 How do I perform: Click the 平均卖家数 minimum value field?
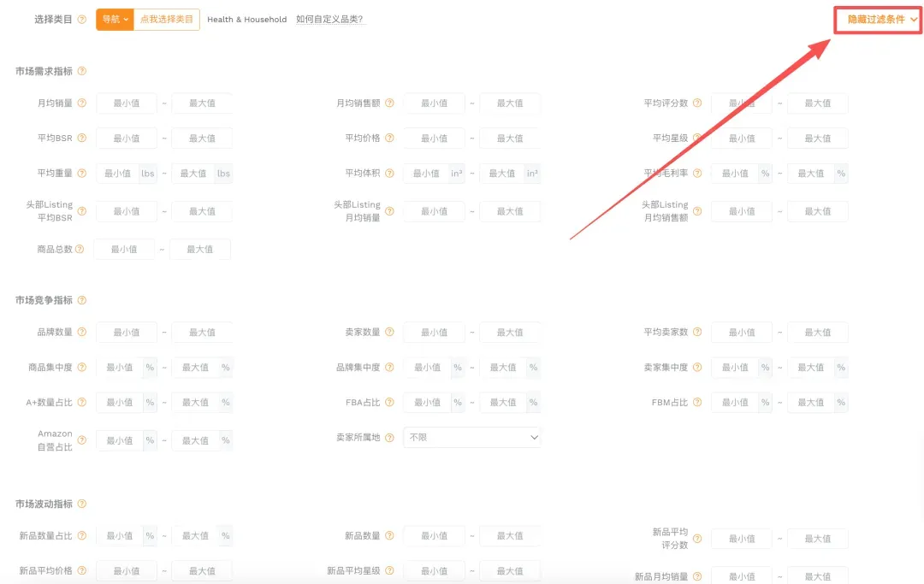[x=742, y=332]
